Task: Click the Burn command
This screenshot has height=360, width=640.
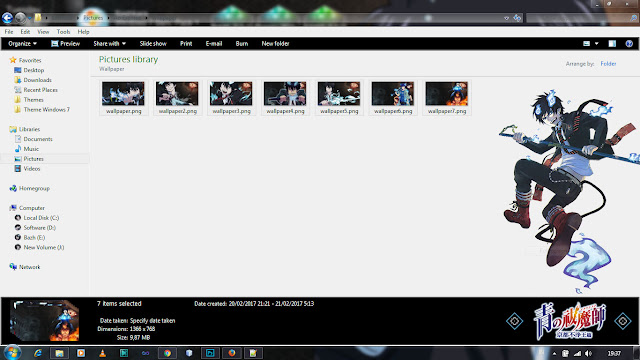Action: (x=242, y=44)
